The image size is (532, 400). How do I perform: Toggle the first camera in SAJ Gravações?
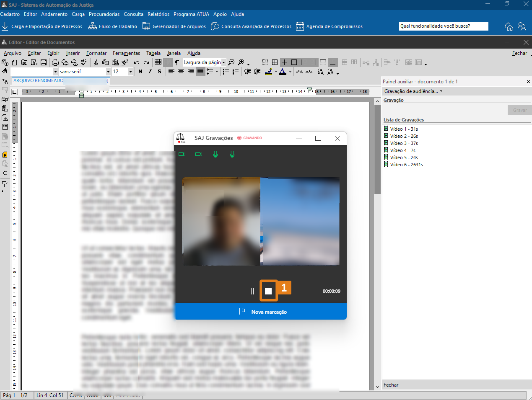182,154
